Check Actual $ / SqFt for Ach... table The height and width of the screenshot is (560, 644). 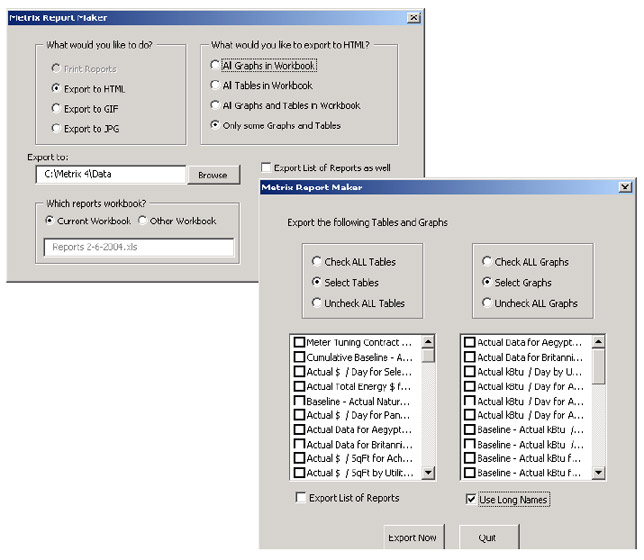[300, 458]
